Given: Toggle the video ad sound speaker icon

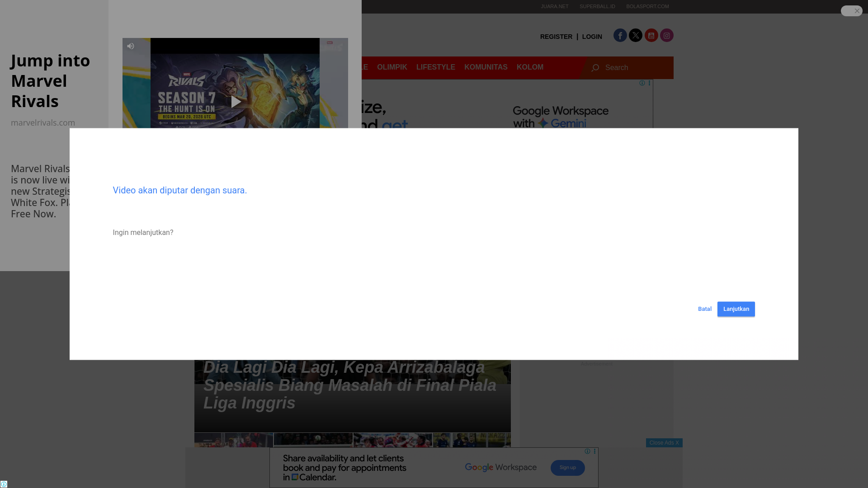Looking at the screenshot, I should (131, 46).
